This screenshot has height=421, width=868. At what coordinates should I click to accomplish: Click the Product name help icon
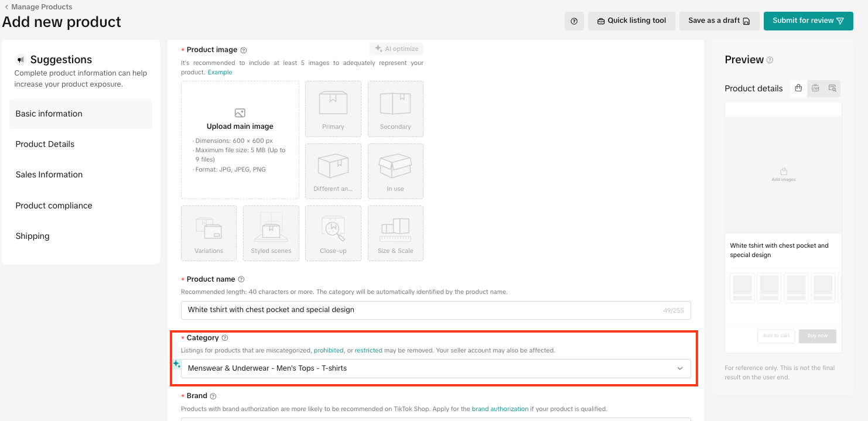241,280
